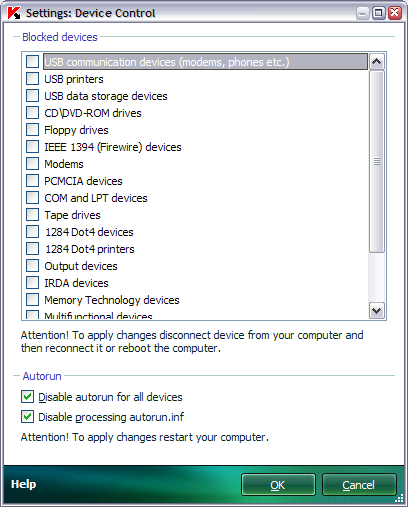Uncheck Disable processing autorun.inf
408x507 pixels.
click(x=27, y=417)
